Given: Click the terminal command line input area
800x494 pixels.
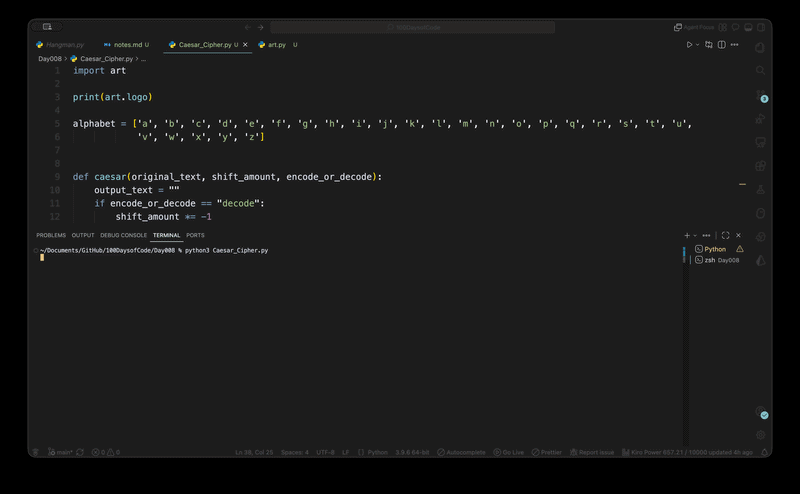Looking at the screenshot, I should [357, 257].
